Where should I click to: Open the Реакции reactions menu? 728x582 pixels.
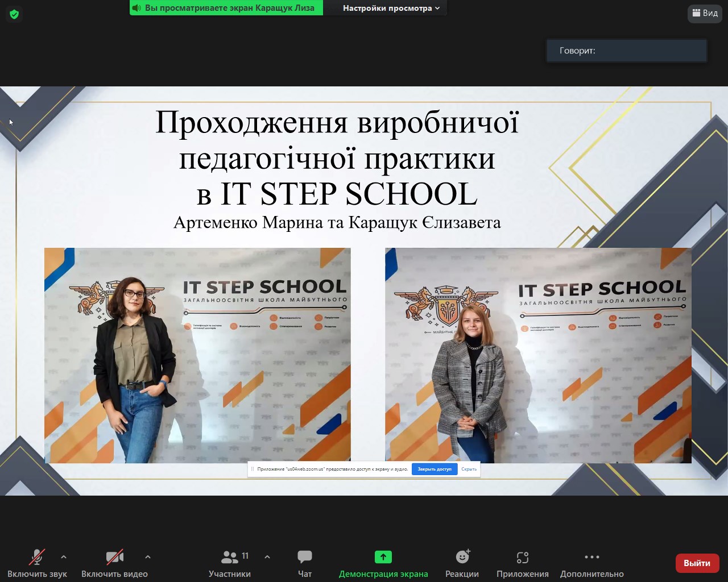tap(462, 564)
